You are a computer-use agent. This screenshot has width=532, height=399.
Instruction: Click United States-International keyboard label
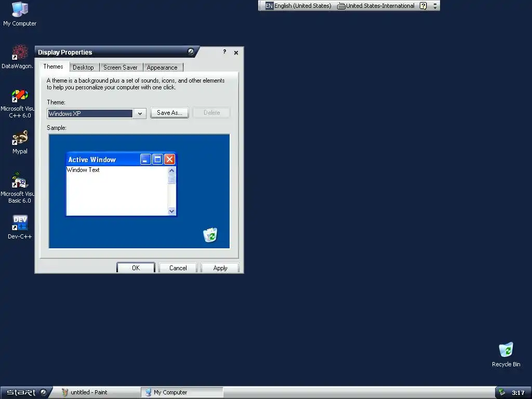(x=380, y=6)
